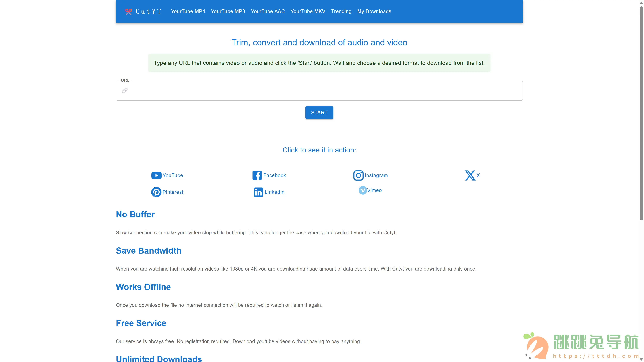Go to YourTube AAC page

[268, 11]
